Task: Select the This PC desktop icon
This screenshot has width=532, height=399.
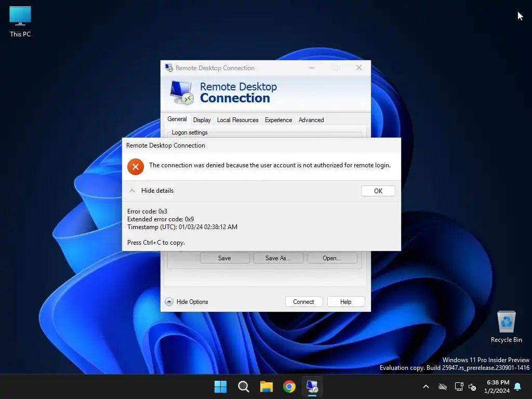Action: [20, 21]
